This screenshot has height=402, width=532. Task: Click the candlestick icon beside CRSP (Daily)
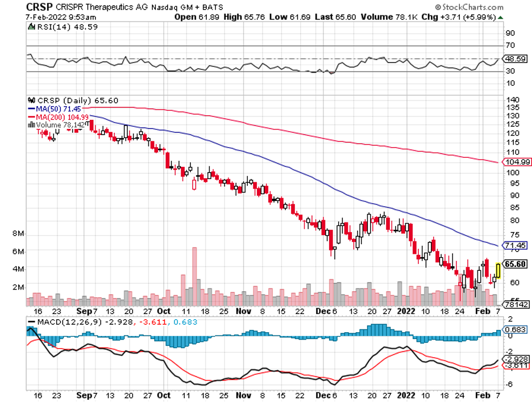(32, 100)
